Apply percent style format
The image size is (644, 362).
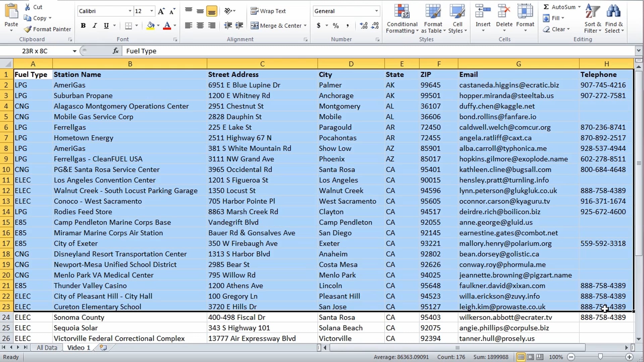pos(336,25)
